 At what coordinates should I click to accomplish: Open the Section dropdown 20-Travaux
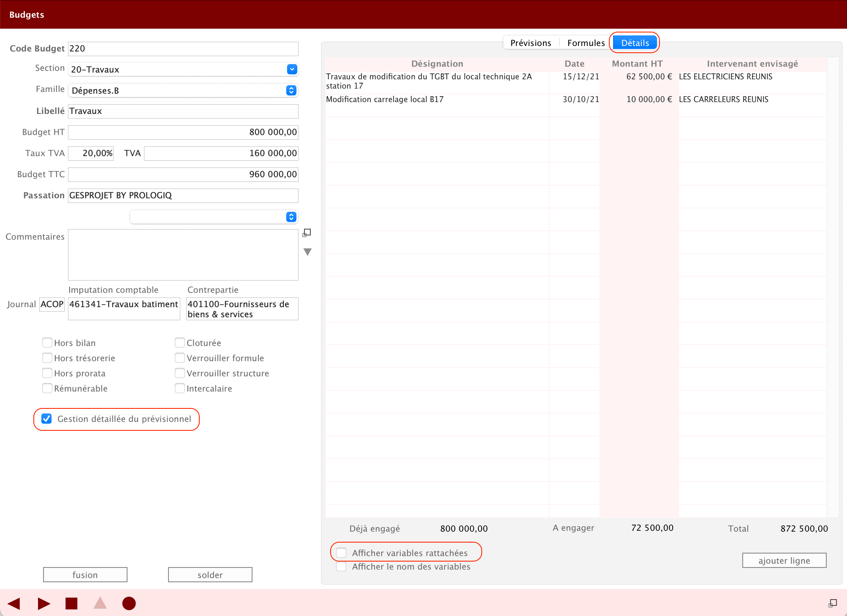(183, 69)
